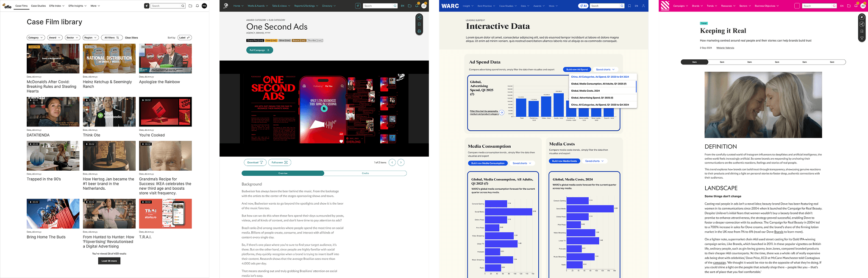Switch to the Credits toggle segment
The height and width of the screenshot is (278, 868).
click(x=365, y=173)
